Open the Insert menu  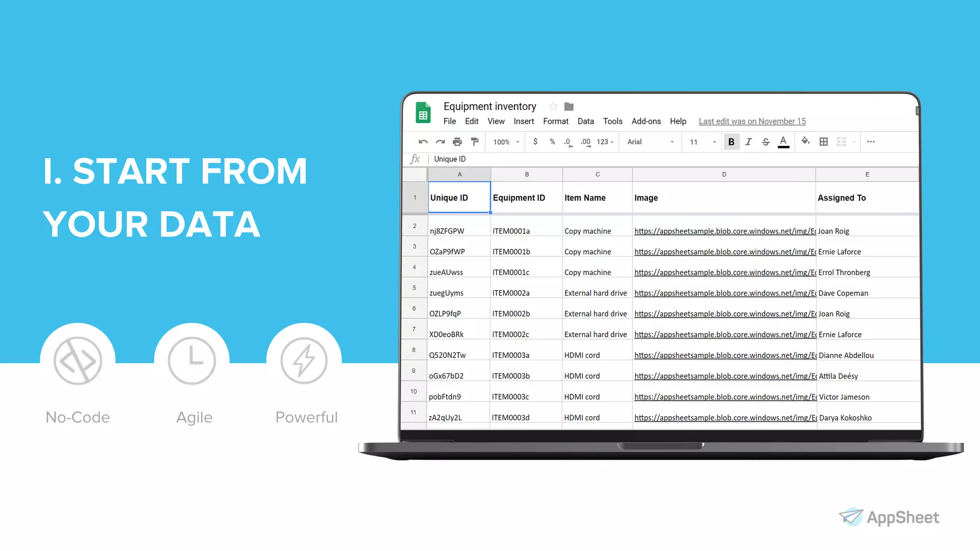[523, 121]
